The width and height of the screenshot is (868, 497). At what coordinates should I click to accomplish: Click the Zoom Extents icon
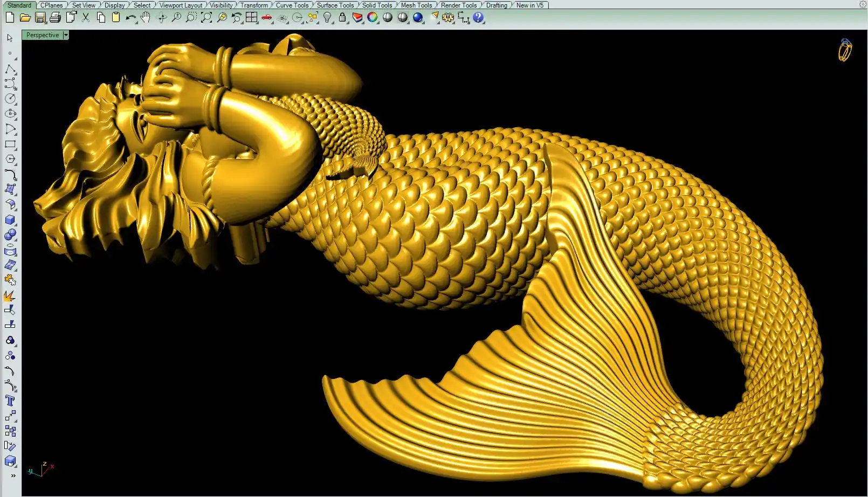coord(206,18)
